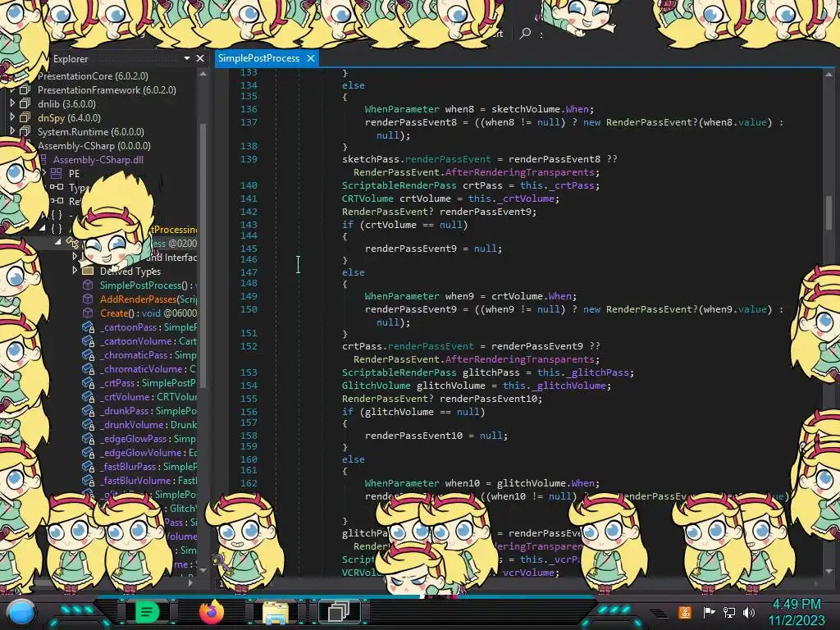The width and height of the screenshot is (840, 630).
Task: Click the code editor vertical scrollbar thumb
Action: pos(829,212)
